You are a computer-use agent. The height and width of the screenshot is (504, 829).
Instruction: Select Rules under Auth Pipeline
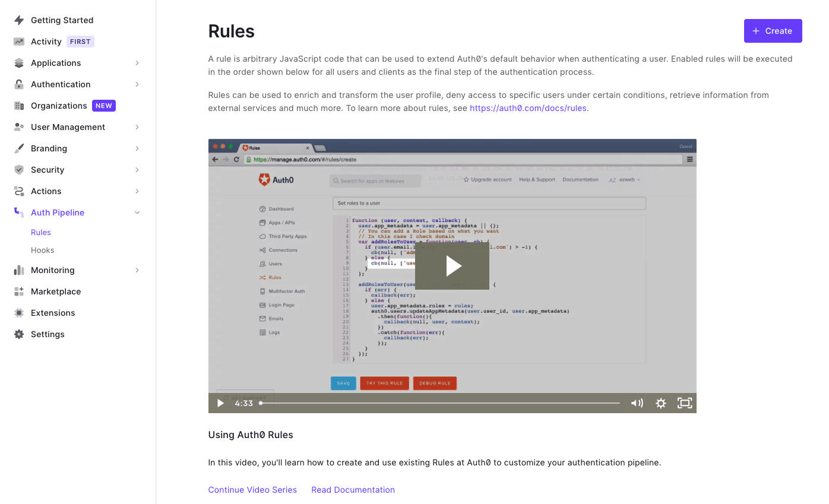point(41,232)
